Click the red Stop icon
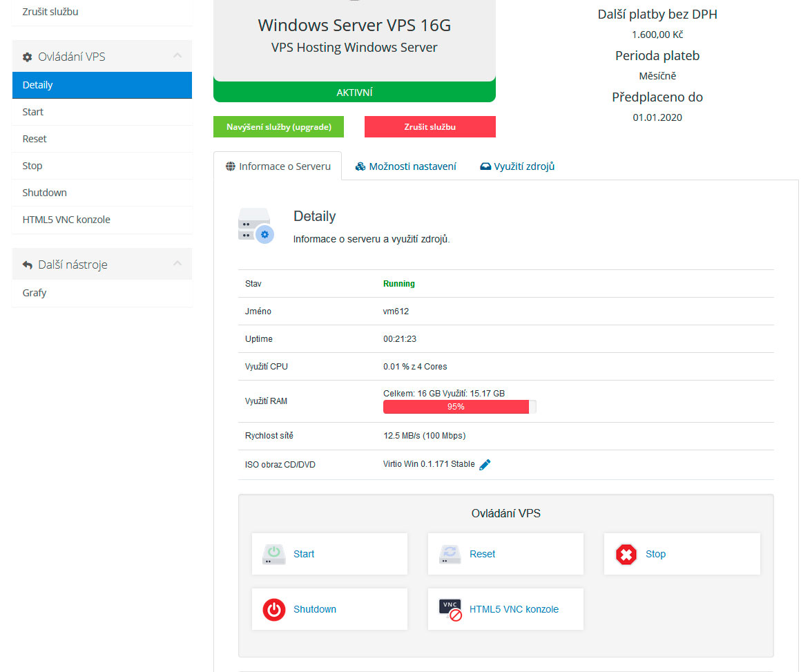The height and width of the screenshot is (672, 810). (x=626, y=553)
